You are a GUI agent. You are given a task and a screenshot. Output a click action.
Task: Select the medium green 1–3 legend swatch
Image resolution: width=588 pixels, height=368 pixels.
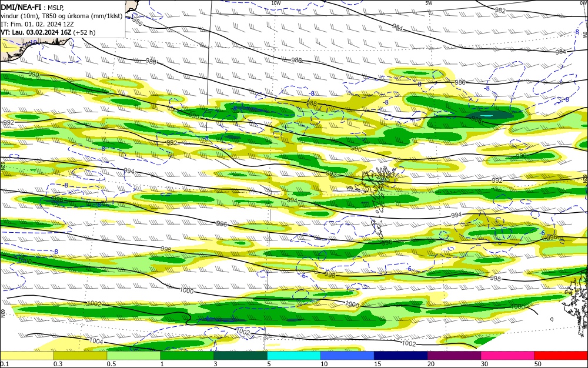point(187,356)
